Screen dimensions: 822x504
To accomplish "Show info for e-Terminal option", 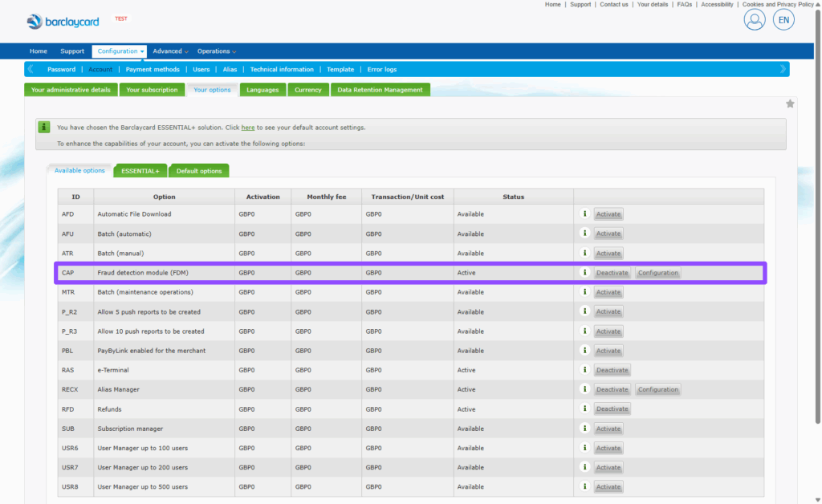I will pos(584,370).
